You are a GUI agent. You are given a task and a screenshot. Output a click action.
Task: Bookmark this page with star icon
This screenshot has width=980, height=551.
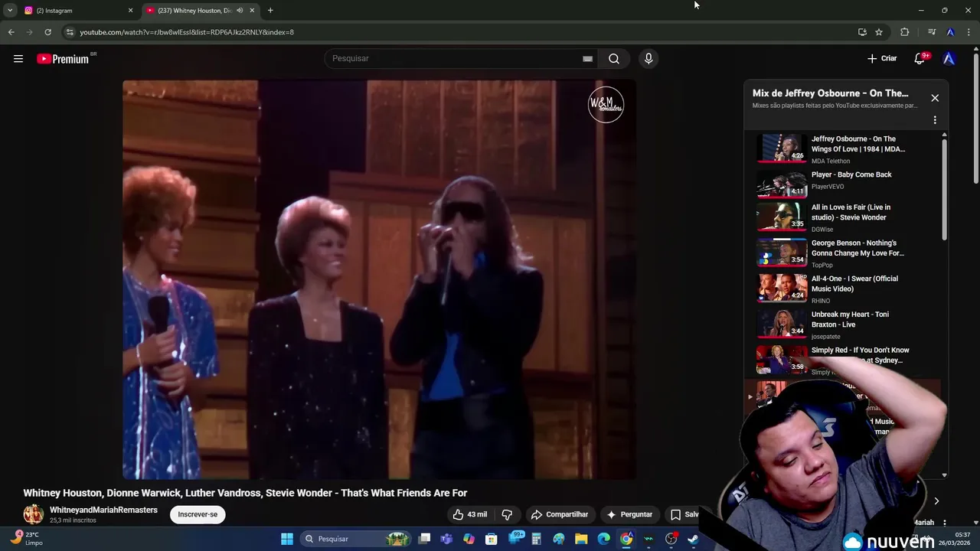(x=879, y=32)
